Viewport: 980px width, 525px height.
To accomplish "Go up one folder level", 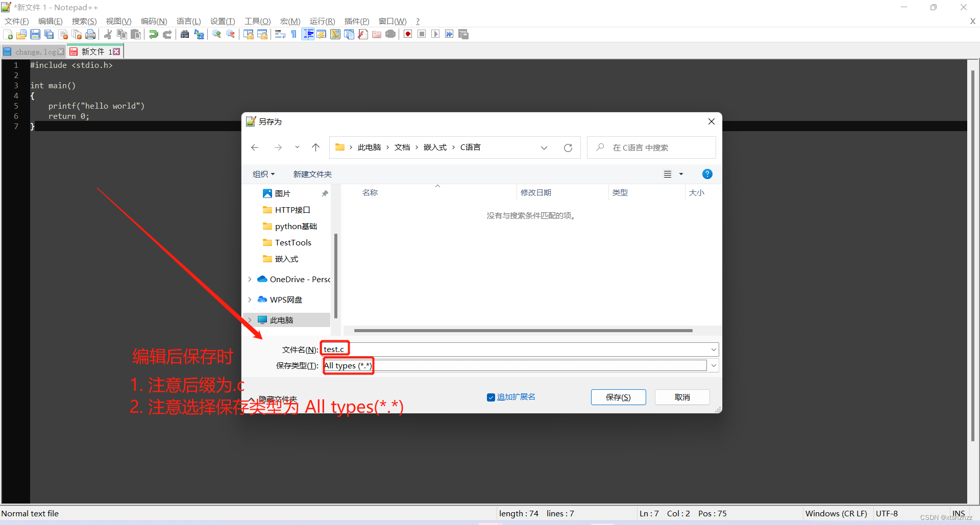I will pos(316,147).
